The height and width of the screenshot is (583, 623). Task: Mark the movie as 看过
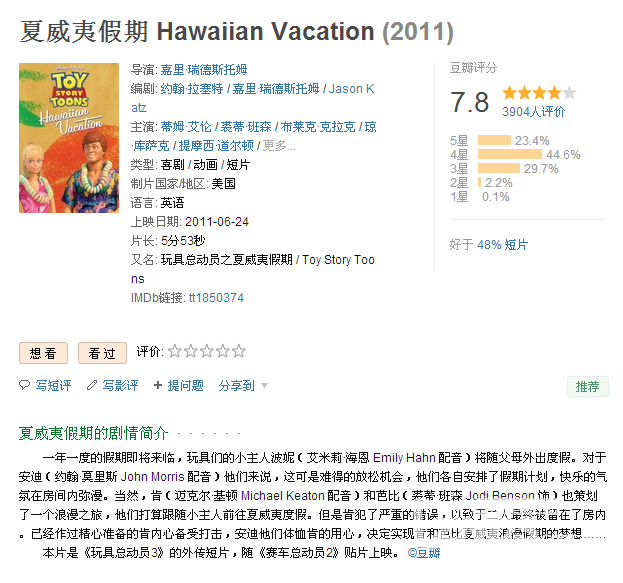coord(102,353)
